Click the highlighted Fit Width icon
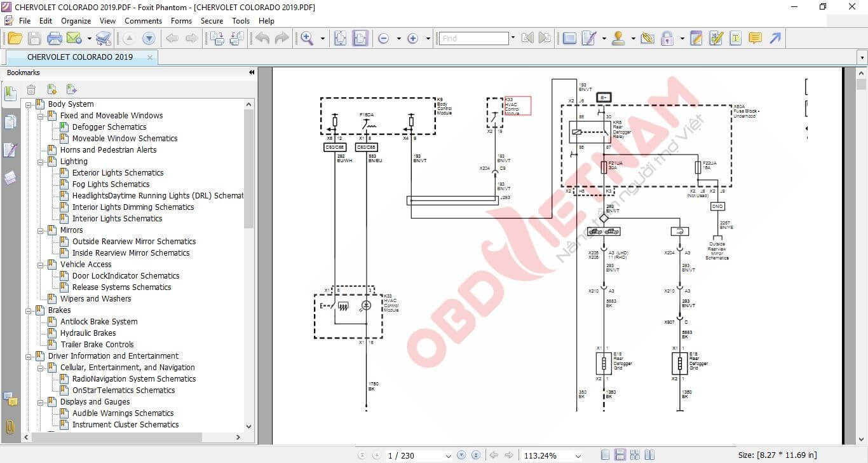Viewport: 868px width, 463px height. (360, 38)
